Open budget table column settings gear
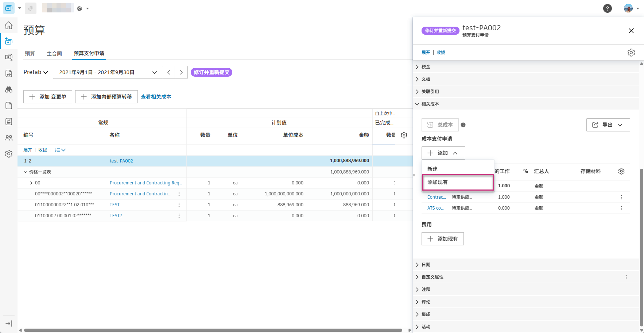 404,135
